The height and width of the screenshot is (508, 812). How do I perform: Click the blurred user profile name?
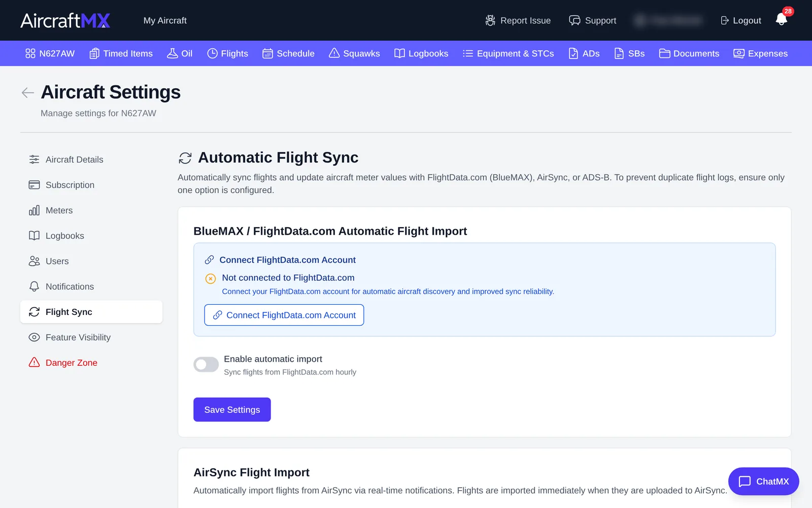pos(668,20)
